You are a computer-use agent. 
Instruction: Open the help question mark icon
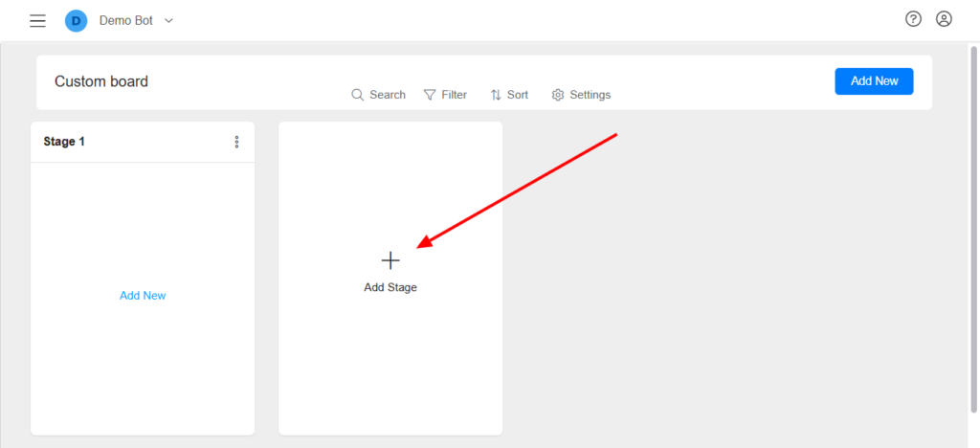[x=913, y=19]
